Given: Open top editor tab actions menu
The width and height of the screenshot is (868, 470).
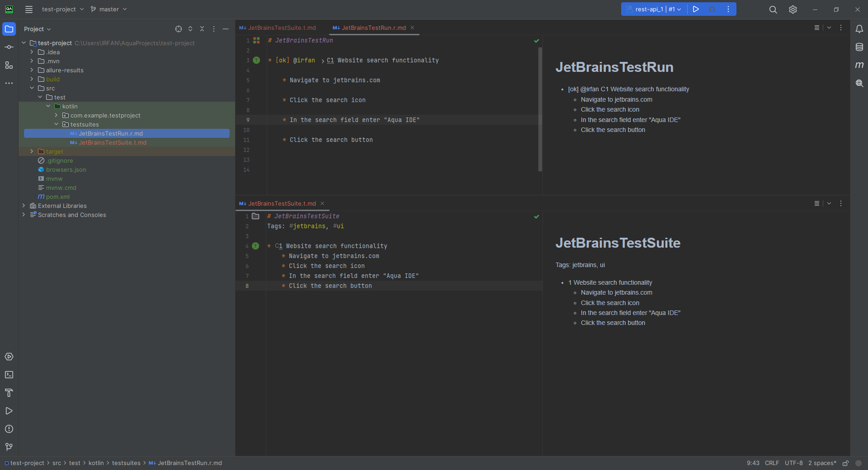Looking at the screenshot, I should pyautogui.click(x=841, y=28).
